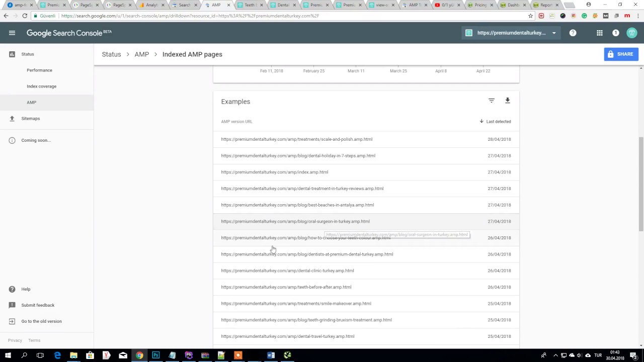Open Word from taskbar

coord(271,355)
